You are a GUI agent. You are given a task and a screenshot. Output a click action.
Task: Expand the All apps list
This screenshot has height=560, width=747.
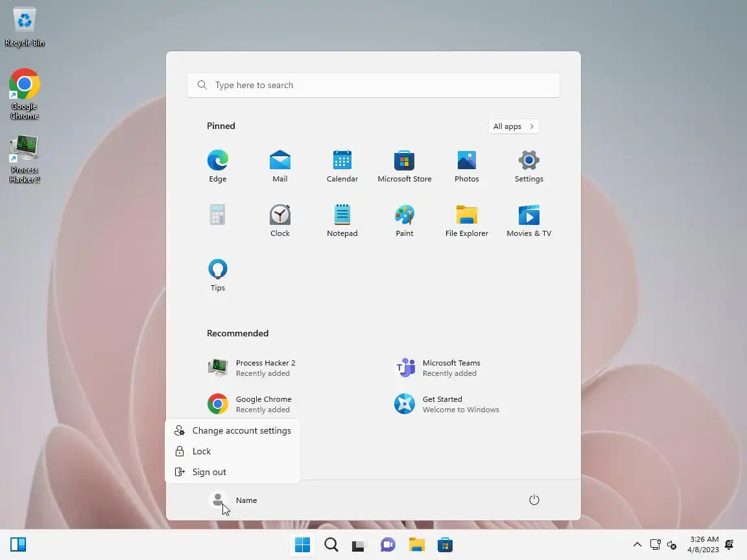point(513,126)
